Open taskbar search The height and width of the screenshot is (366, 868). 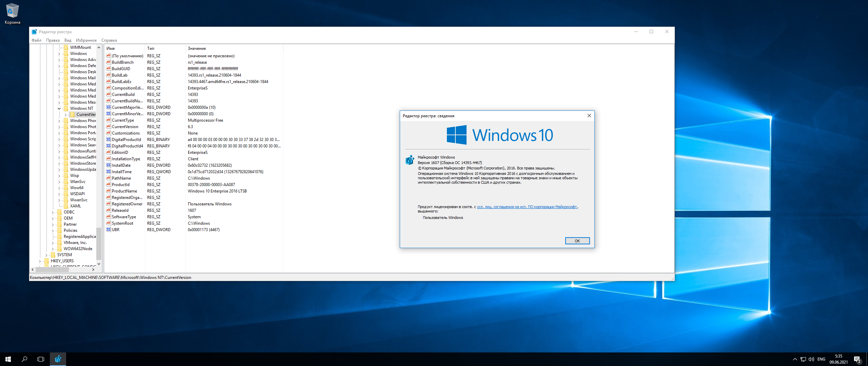[x=24, y=359]
